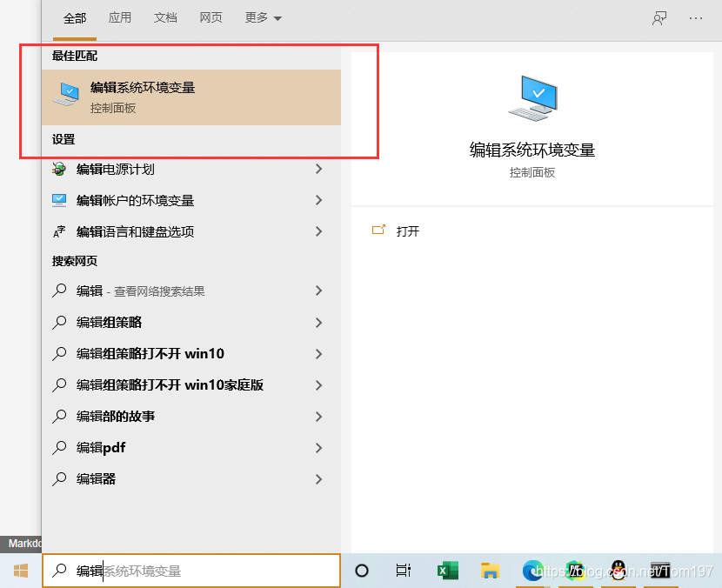Open the 编辑系统环境变量 best match result
This screenshot has width=722, height=588.
pos(191,97)
